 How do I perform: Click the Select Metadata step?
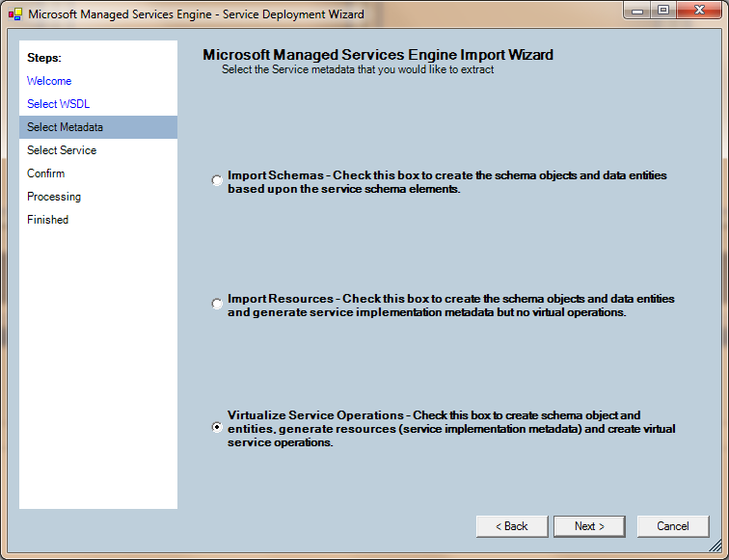pyautogui.click(x=98, y=127)
